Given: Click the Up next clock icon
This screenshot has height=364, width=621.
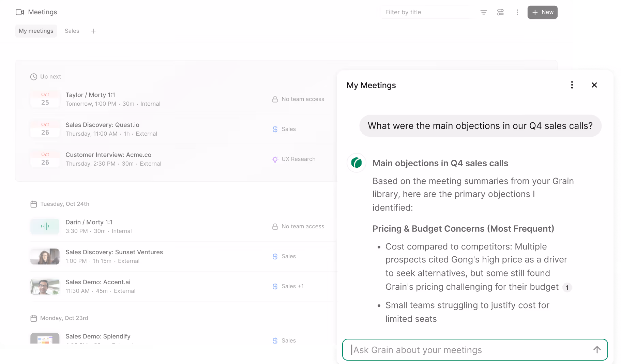Looking at the screenshot, I should pyautogui.click(x=34, y=77).
